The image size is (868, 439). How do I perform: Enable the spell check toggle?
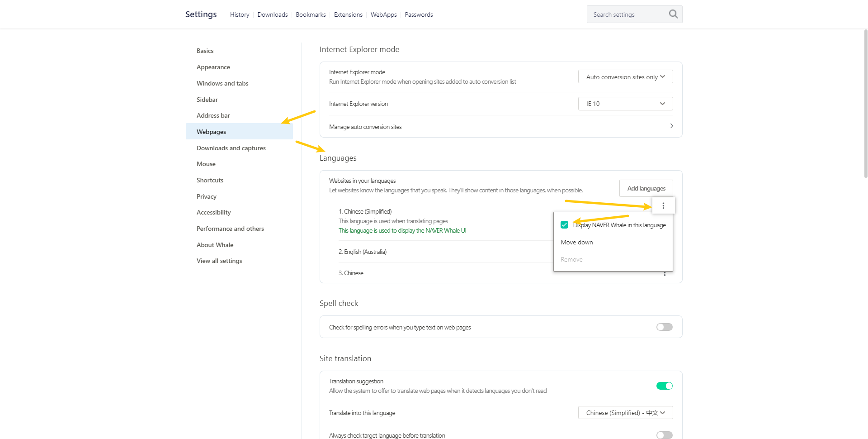pos(664,327)
